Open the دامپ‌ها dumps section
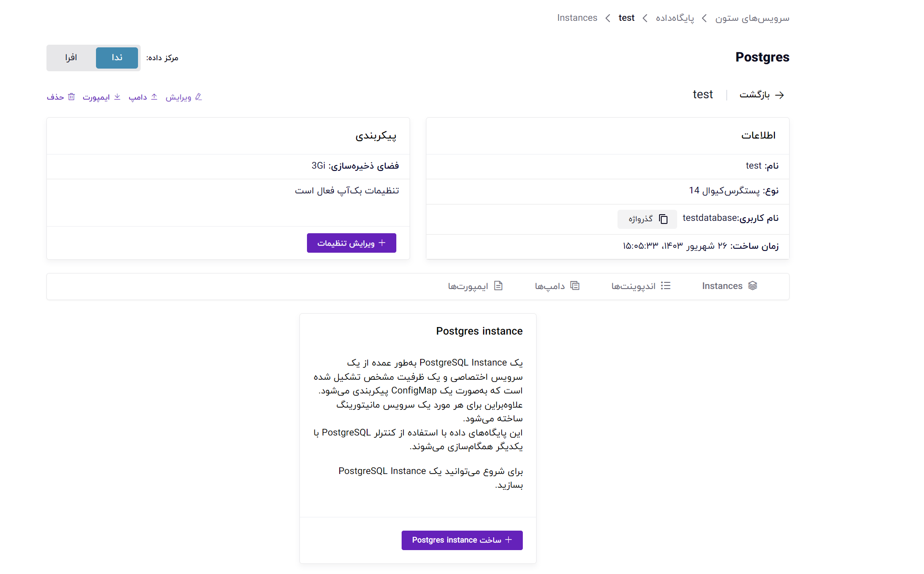Viewport: 924px width, 574px height. 555,286
